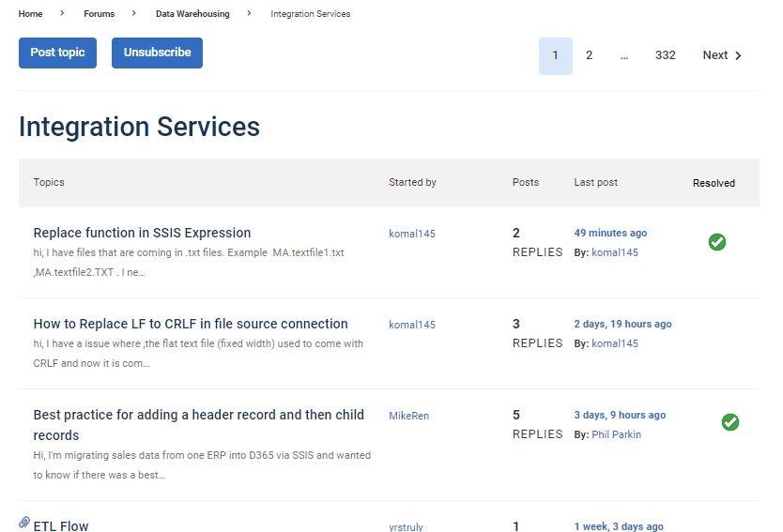Click the resolved checkmark for Best practice topic
The image size is (783, 532).
coord(729,422)
